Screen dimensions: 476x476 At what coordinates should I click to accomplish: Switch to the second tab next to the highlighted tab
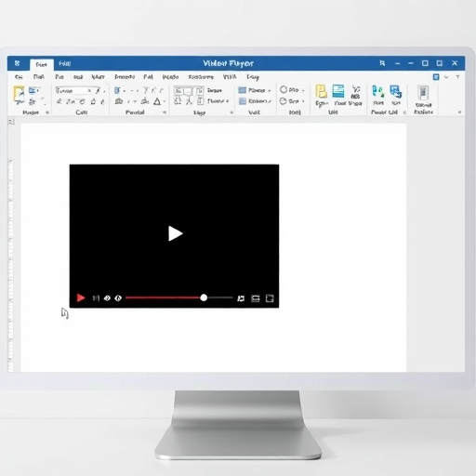tap(65, 63)
